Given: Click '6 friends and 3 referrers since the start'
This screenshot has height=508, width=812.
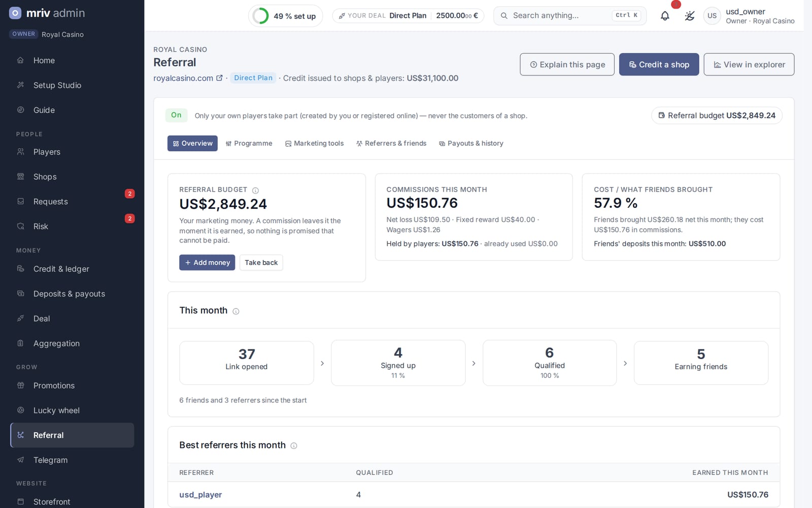Looking at the screenshot, I should [x=243, y=400].
